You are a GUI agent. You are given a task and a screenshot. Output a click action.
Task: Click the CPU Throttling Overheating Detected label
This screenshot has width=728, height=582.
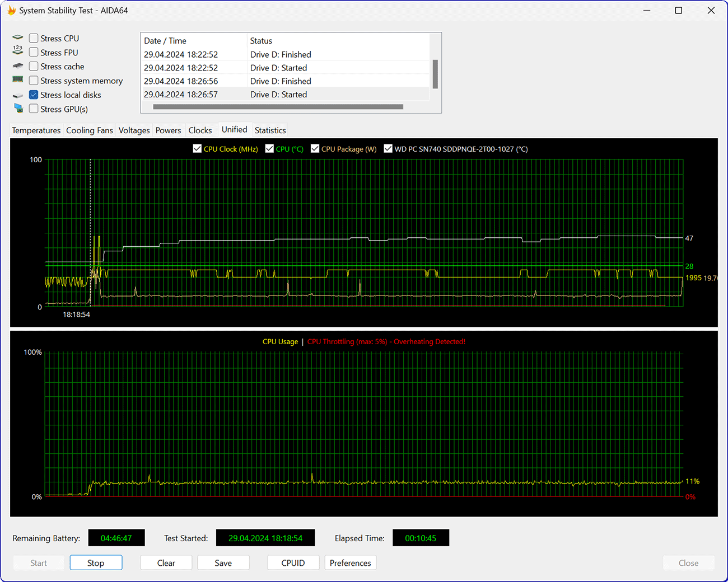386,341
